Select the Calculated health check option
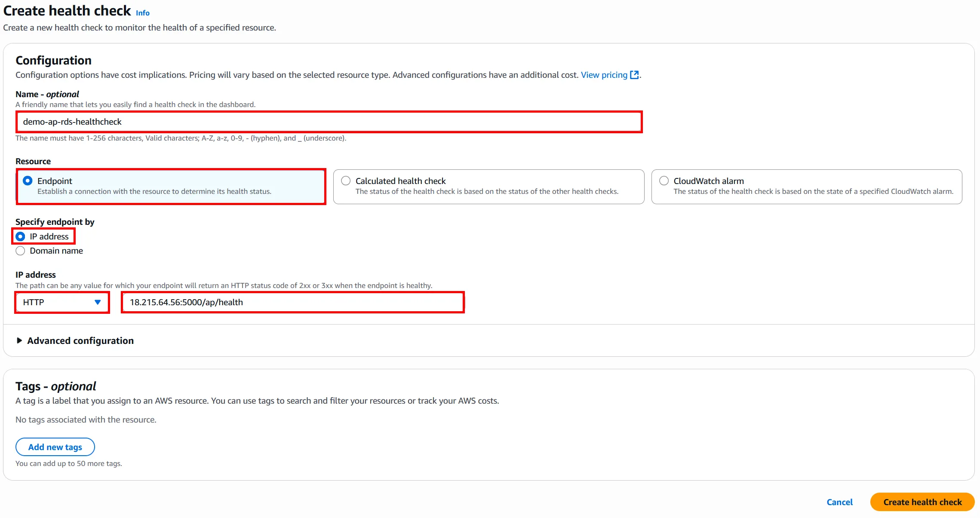 pyautogui.click(x=346, y=181)
